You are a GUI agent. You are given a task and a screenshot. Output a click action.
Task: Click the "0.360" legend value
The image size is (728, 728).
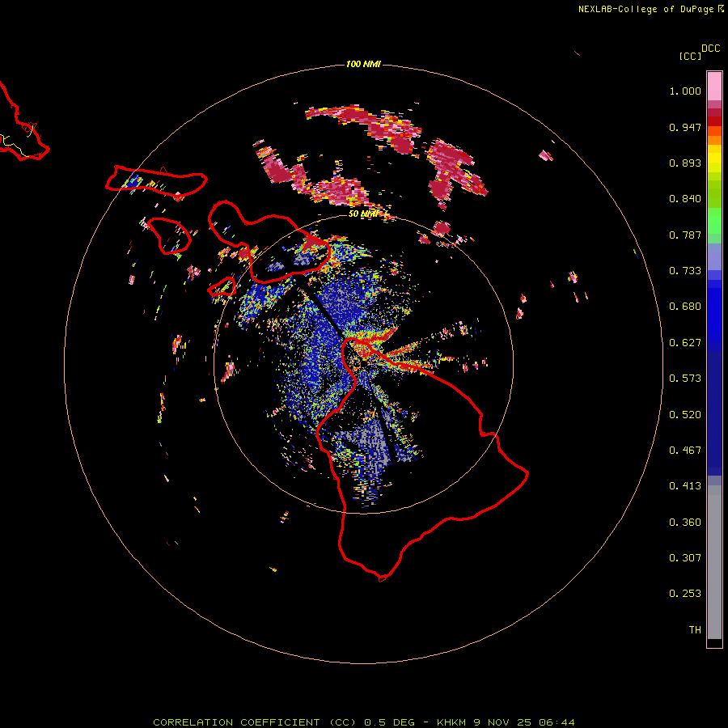point(685,523)
